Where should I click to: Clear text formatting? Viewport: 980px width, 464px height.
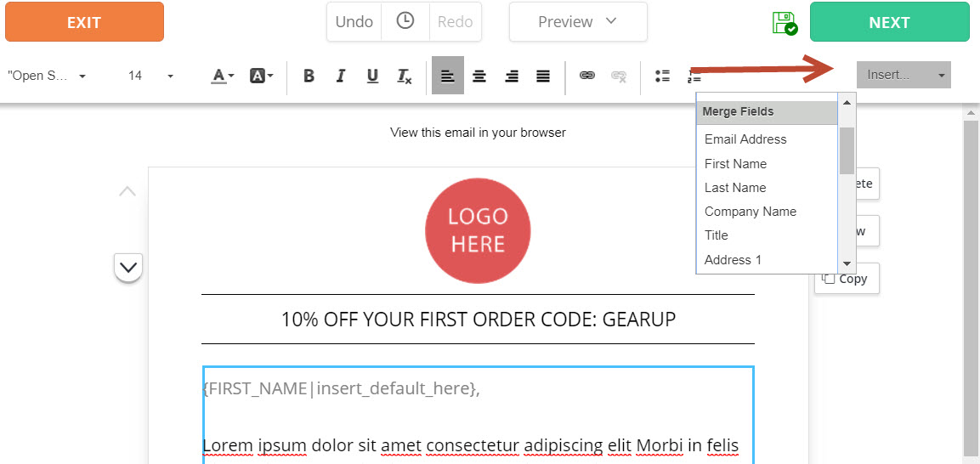pos(405,76)
